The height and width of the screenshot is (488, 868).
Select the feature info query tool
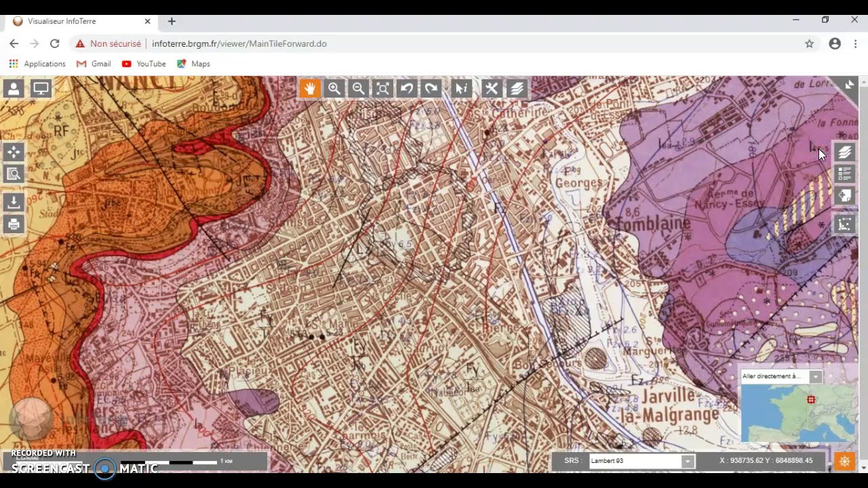462,88
